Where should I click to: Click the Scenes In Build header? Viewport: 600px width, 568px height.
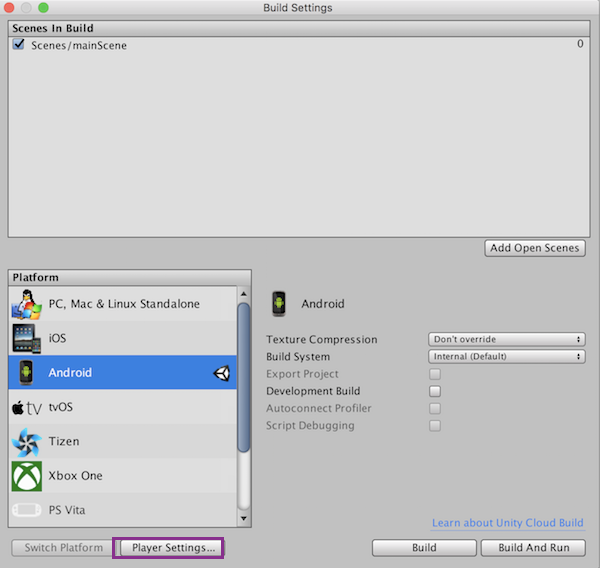(x=299, y=28)
